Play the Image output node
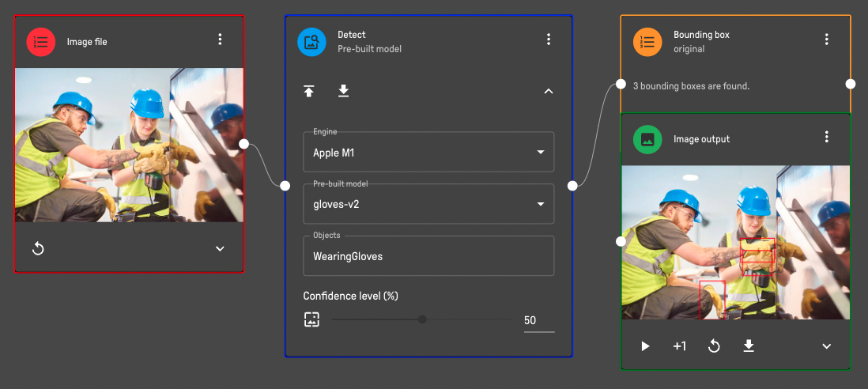The height and width of the screenshot is (389, 868). (645, 346)
